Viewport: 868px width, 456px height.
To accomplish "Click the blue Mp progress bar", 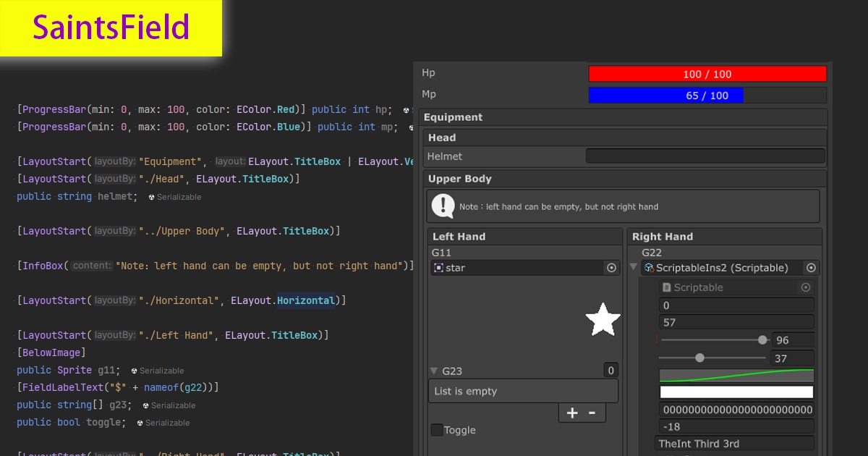I will [x=707, y=96].
